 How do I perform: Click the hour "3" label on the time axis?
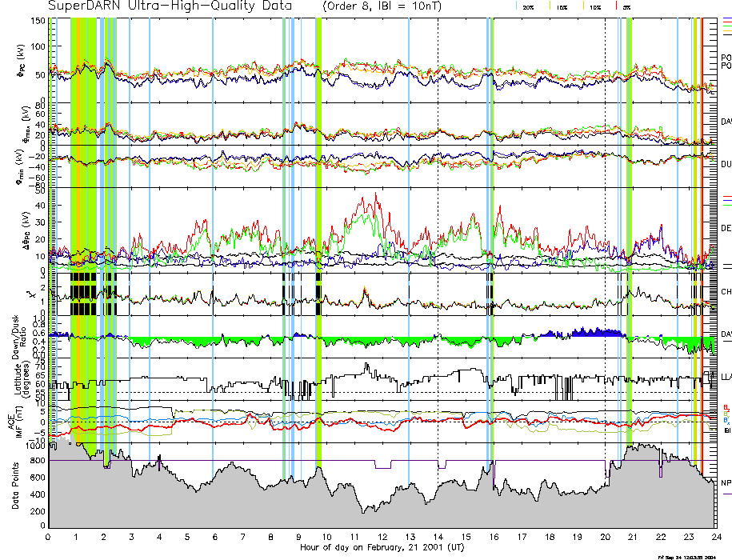pos(132,537)
